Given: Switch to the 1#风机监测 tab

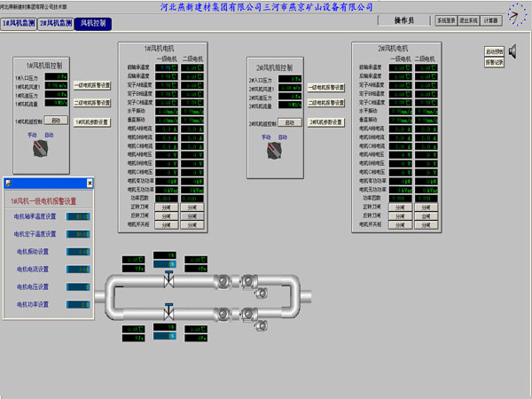Looking at the screenshot, I should (18, 23).
